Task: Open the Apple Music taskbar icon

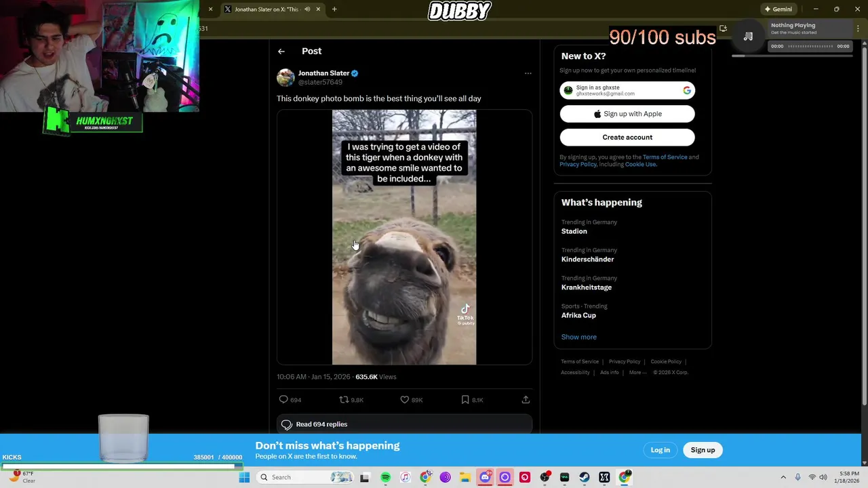Action: 406,477
